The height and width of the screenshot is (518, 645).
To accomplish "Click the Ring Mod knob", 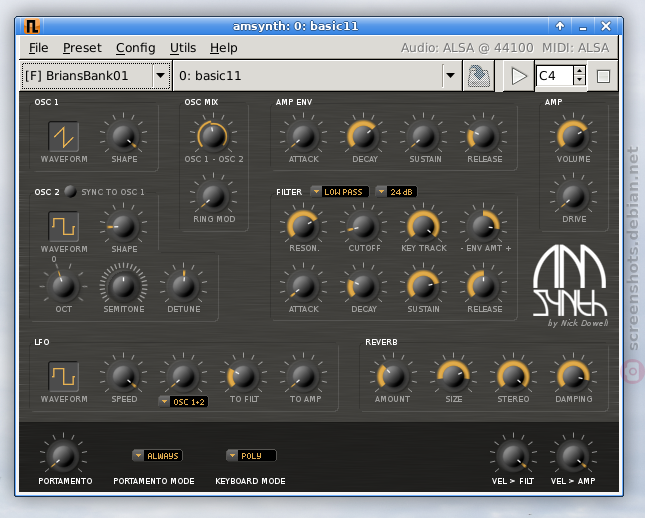I will pos(213,196).
